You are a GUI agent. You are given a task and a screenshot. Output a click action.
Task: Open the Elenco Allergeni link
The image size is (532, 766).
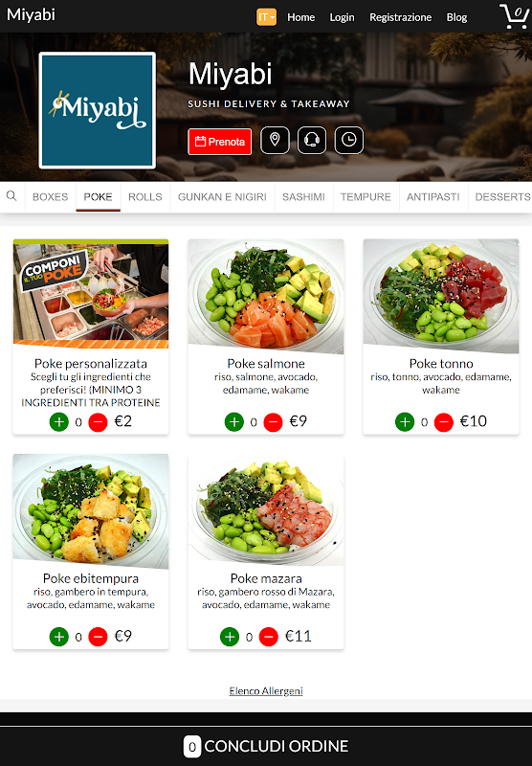click(x=266, y=690)
